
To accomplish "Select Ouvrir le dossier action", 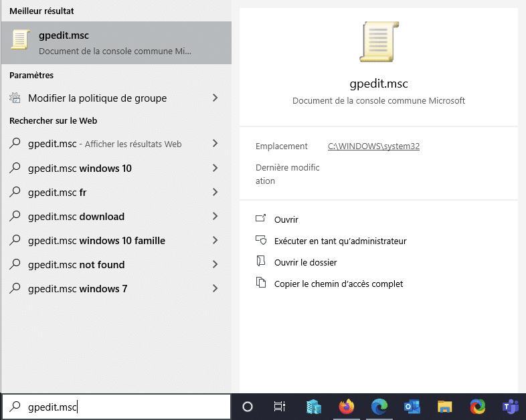I will tap(305, 262).
